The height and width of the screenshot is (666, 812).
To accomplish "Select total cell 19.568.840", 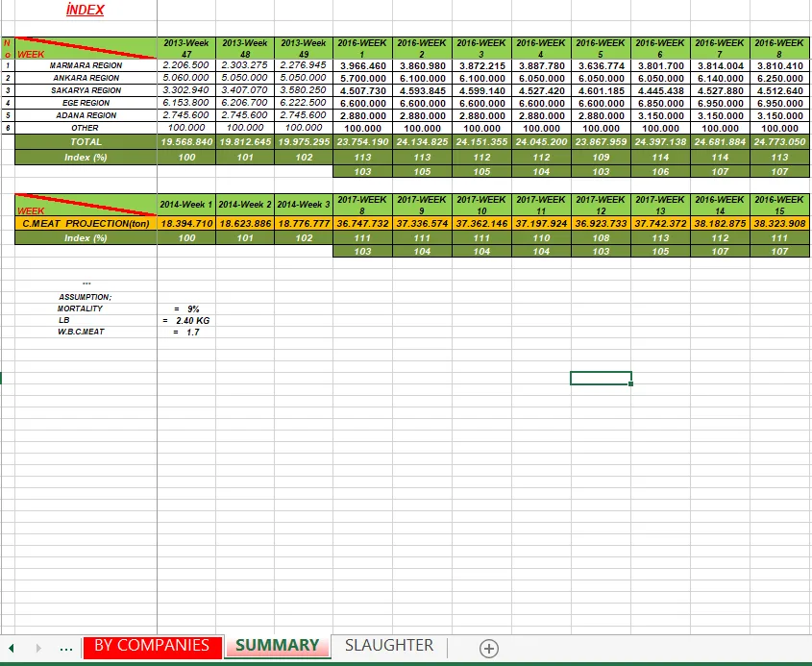I will click(x=186, y=142).
